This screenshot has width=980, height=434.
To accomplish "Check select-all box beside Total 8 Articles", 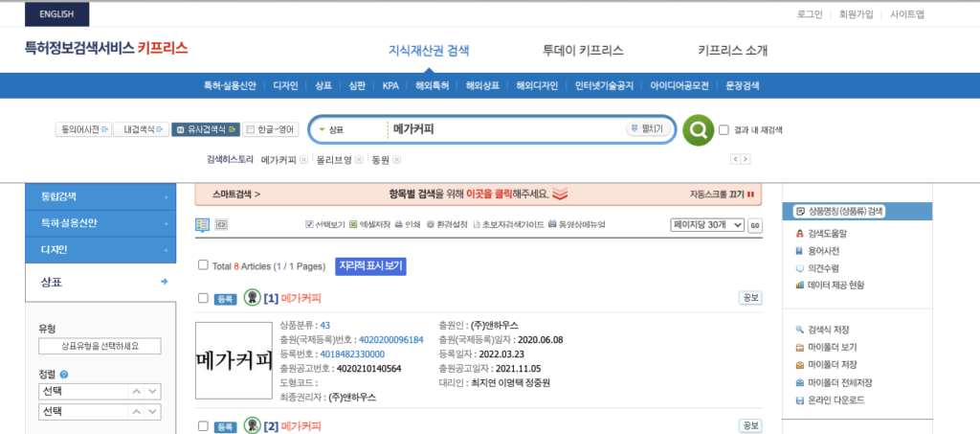I will tap(203, 265).
